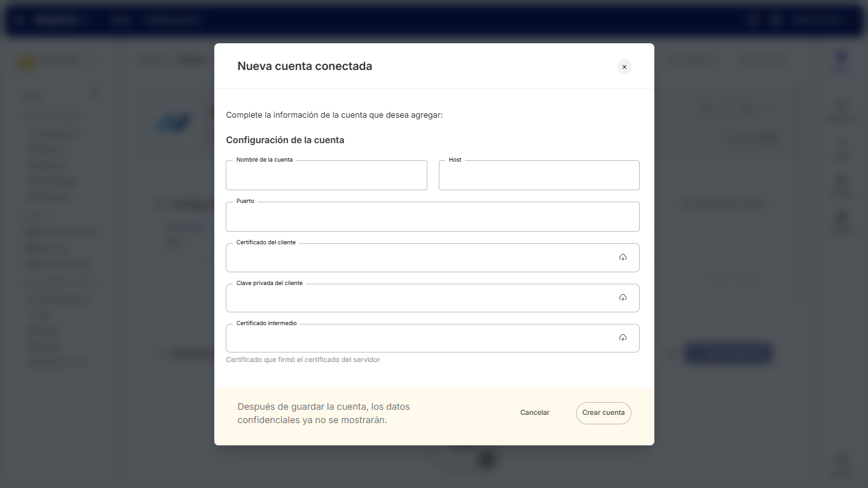Upload file for Clave privada del cliente
The image size is (868, 488).
tap(623, 298)
